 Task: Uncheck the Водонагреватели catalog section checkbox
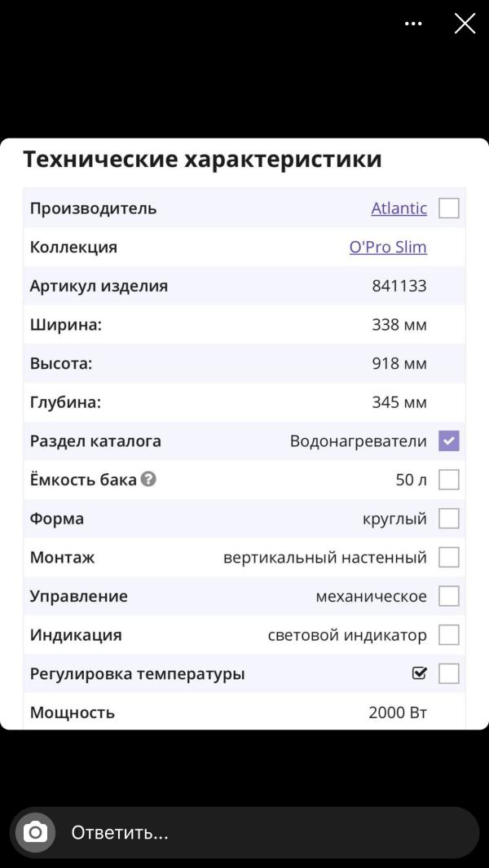[448, 441]
